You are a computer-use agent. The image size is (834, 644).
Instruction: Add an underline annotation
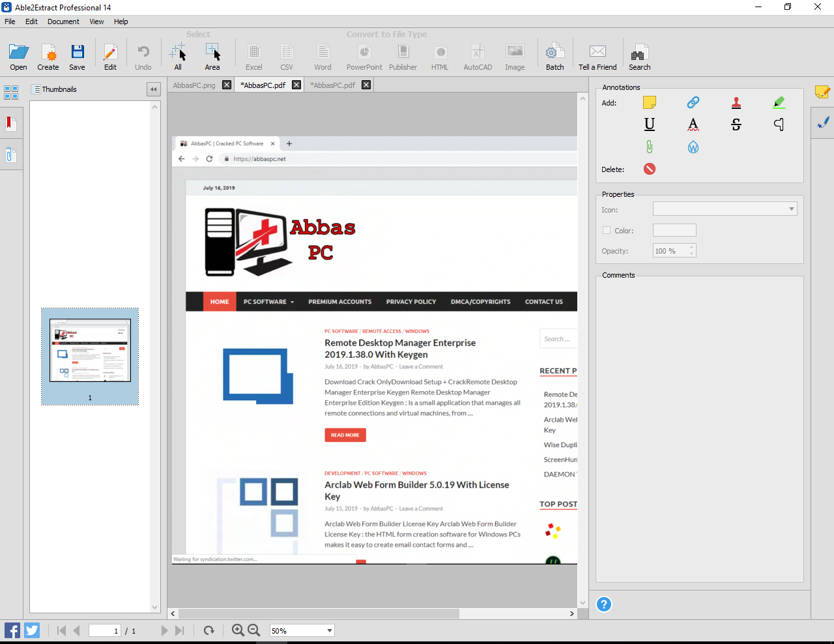(650, 124)
